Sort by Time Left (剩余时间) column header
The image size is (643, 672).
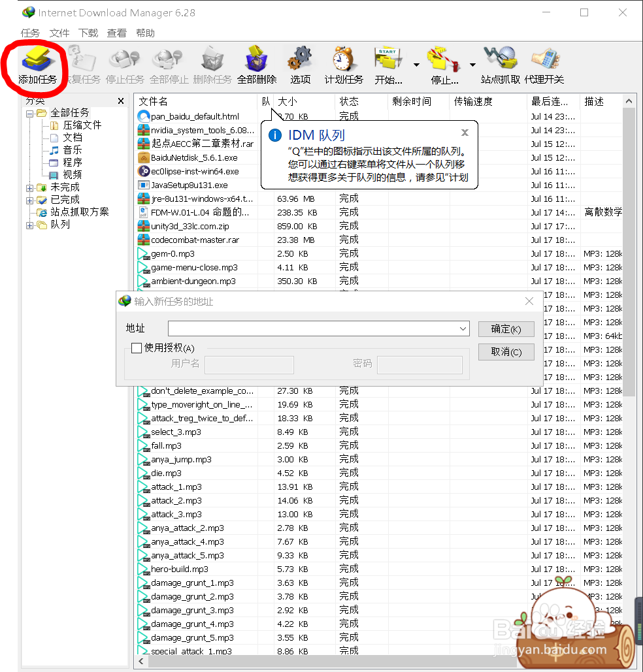[419, 102]
